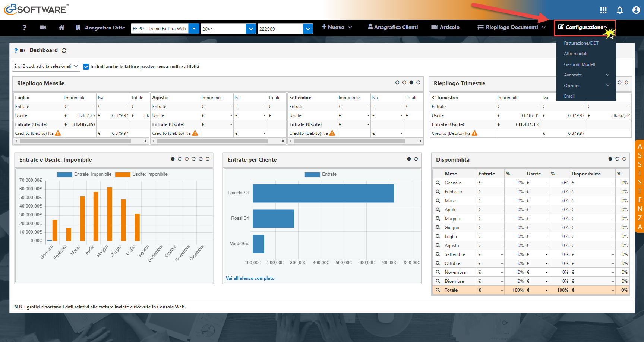Open the notifications bell
The height and width of the screenshot is (342, 644).
point(620,10)
